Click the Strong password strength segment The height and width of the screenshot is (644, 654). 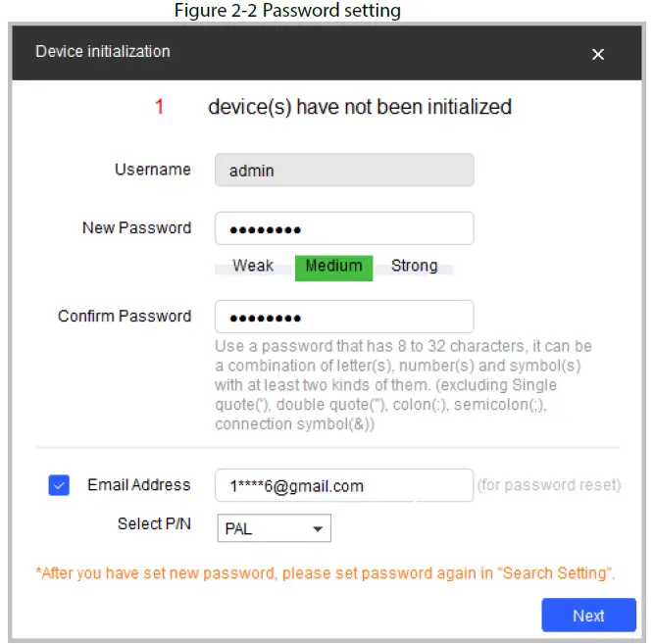(414, 267)
